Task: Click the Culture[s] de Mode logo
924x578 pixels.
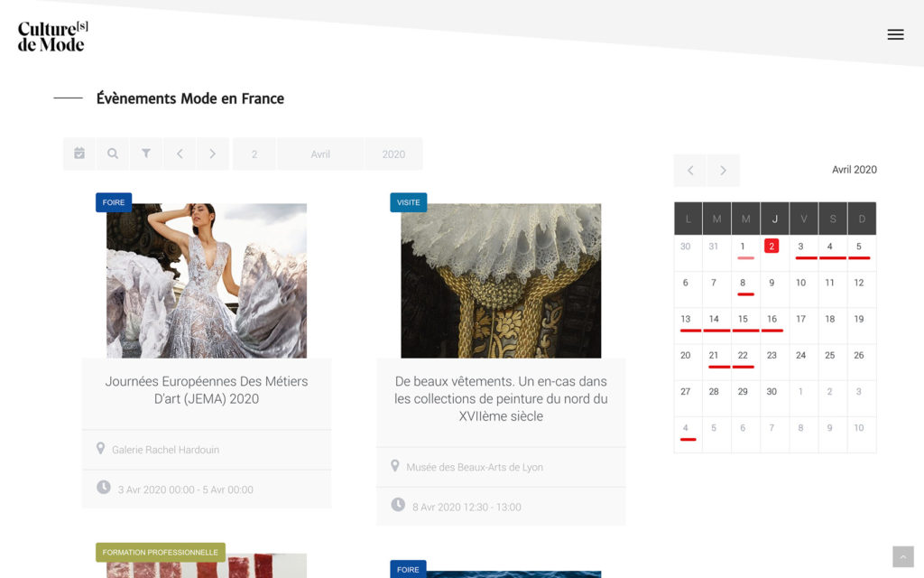Action: point(53,36)
